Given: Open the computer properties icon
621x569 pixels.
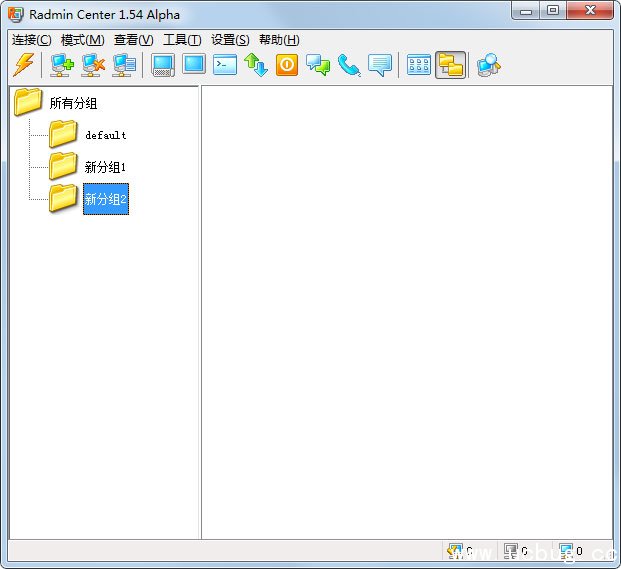Looking at the screenshot, I should (124, 65).
